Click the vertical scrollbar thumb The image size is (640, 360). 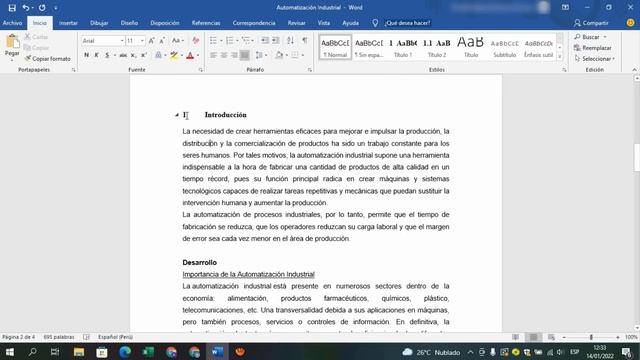[x=637, y=158]
